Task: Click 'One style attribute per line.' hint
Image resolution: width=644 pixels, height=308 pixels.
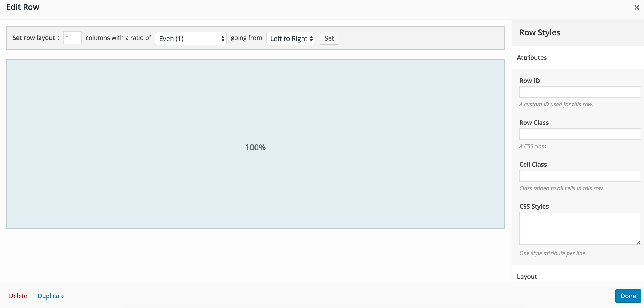Action: click(x=553, y=253)
